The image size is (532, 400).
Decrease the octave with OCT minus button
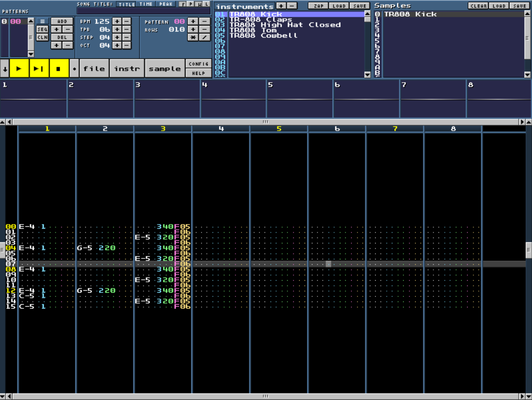127,45
